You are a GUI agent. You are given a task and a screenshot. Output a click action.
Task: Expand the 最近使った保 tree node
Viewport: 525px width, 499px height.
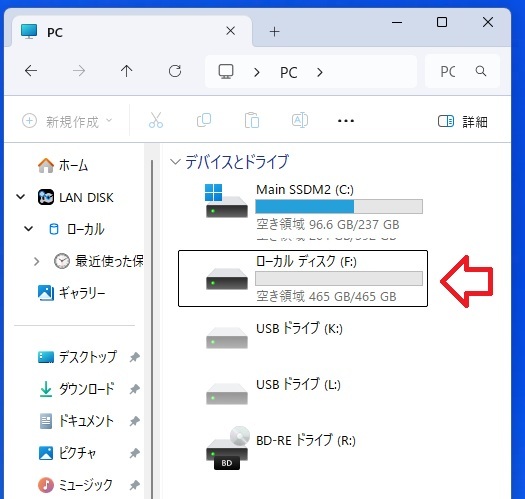[x=36, y=261]
